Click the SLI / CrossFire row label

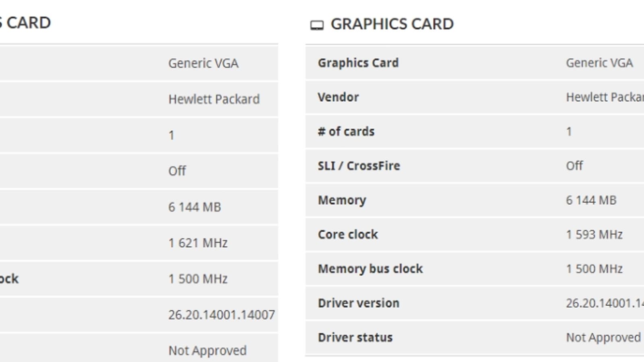[359, 166]
